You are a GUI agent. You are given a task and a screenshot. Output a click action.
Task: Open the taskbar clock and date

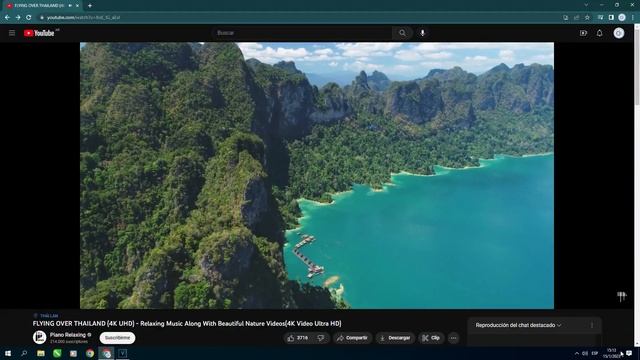(611, 353)
